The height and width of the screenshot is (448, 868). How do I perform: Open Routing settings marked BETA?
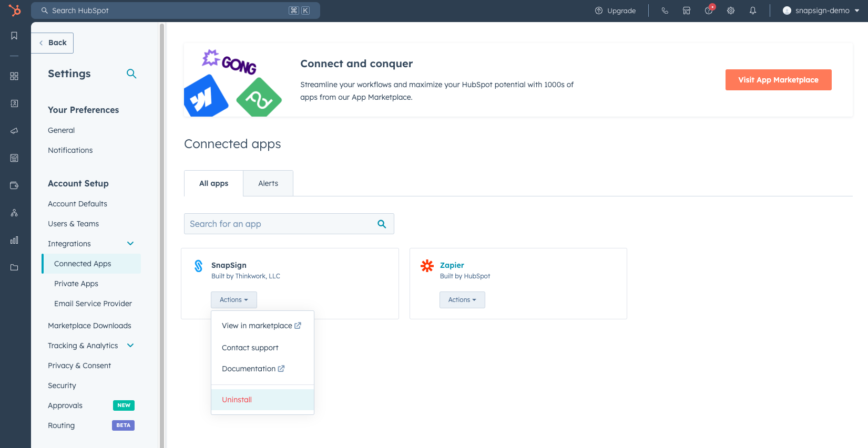tap(61, 425)
